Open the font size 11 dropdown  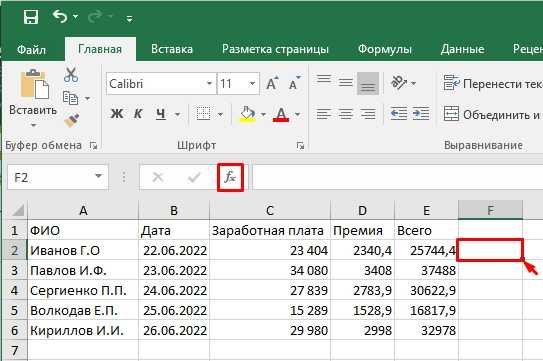(252, 83)
